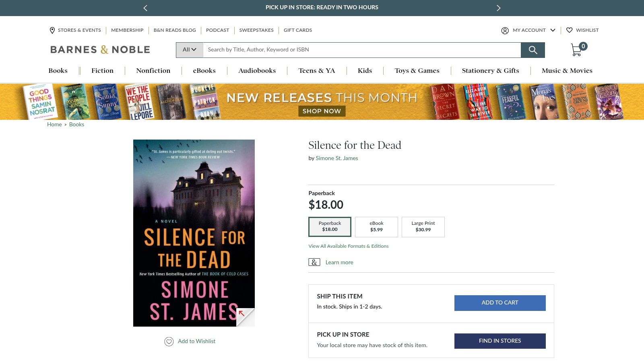
Task: Focus the title, author, keyword search field
Action: pyautogui.click(x=362, y=50)
